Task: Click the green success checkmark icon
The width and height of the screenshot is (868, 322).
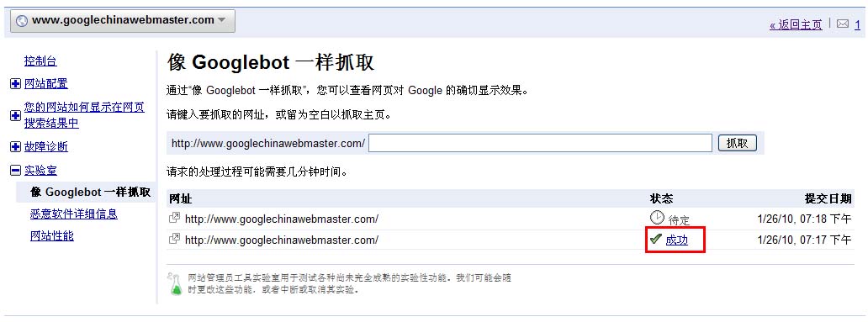Action: click(656, 239)
